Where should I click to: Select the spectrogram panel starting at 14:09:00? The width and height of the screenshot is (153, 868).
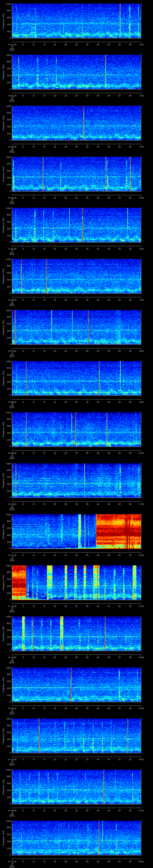click(x=76, y=429)
